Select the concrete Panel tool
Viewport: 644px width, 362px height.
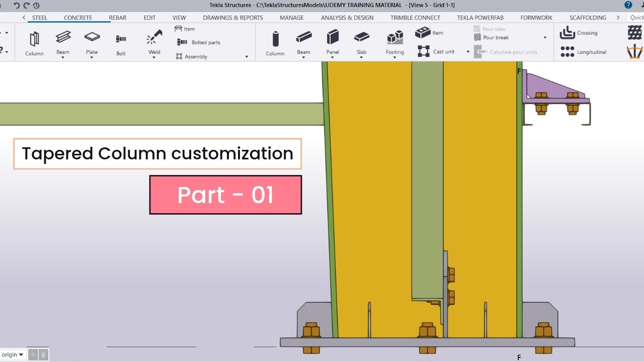pyautogui.click(x=333, y=42)
